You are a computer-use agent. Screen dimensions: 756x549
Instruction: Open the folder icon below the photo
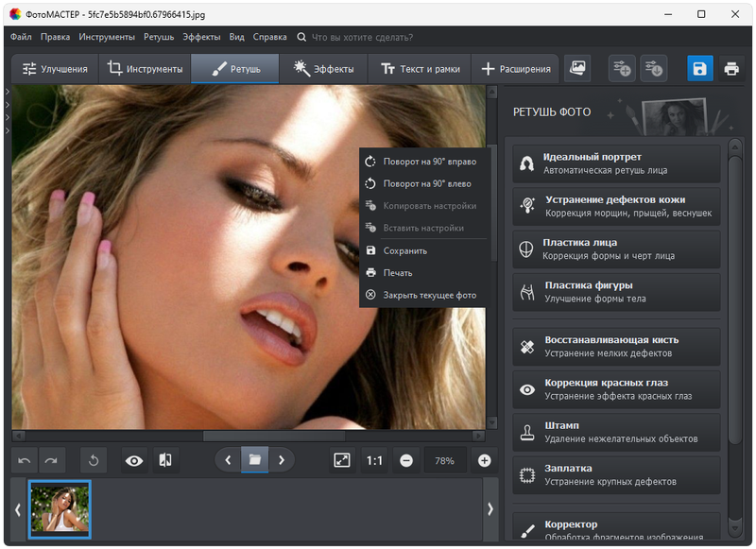click(x=254, y=460)
